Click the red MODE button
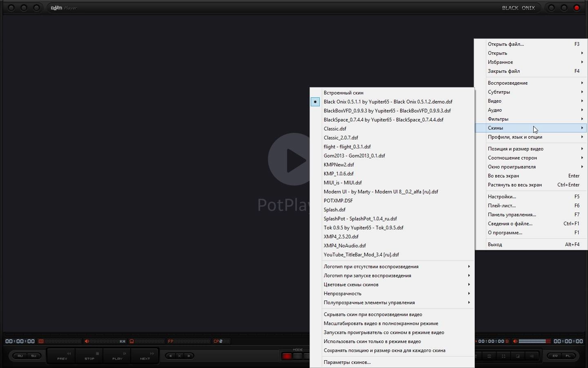 coord(287,356)
